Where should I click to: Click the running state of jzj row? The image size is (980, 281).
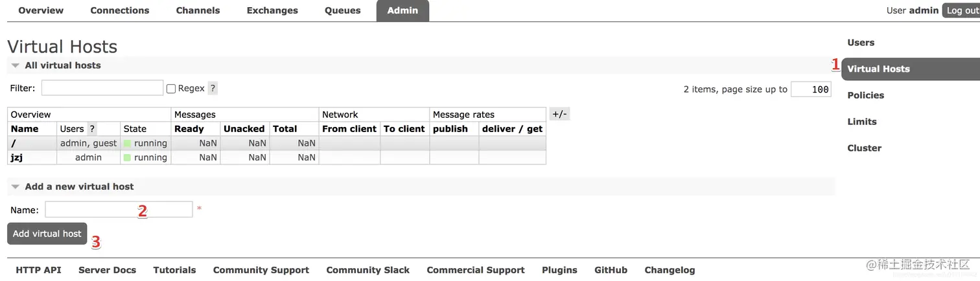pos(146,157)
